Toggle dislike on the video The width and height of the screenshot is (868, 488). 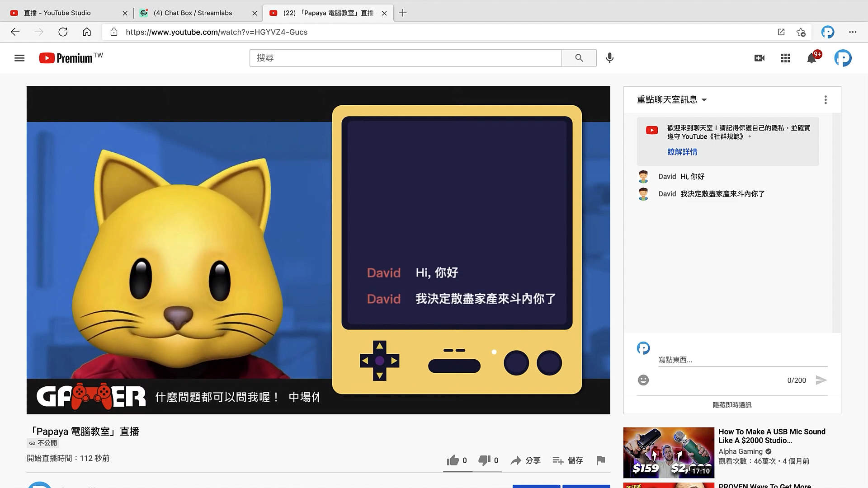tap(484, 460)
